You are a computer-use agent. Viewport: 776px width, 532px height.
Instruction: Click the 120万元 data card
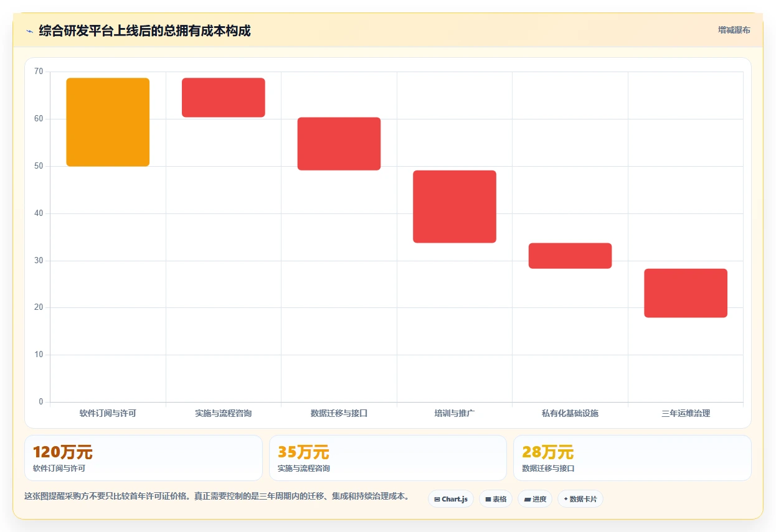pyautogui.click(x=143, y=458)
